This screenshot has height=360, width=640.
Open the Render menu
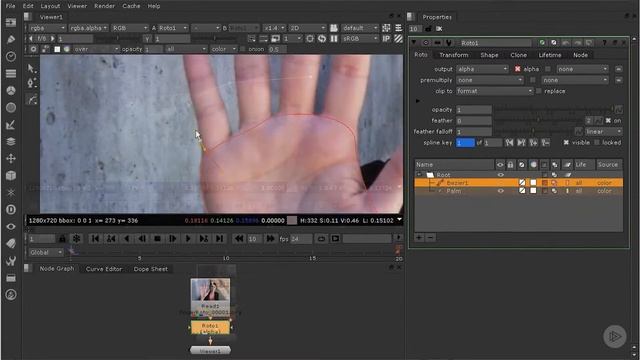104,6
